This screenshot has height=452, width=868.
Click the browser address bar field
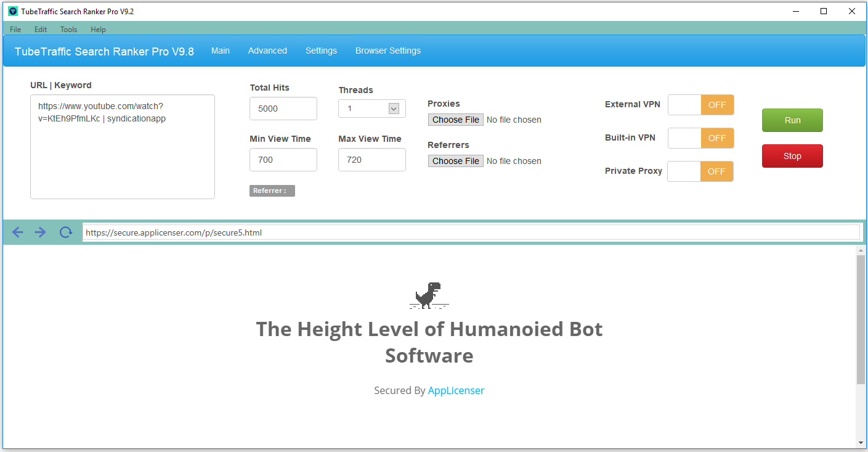(471, 232)
